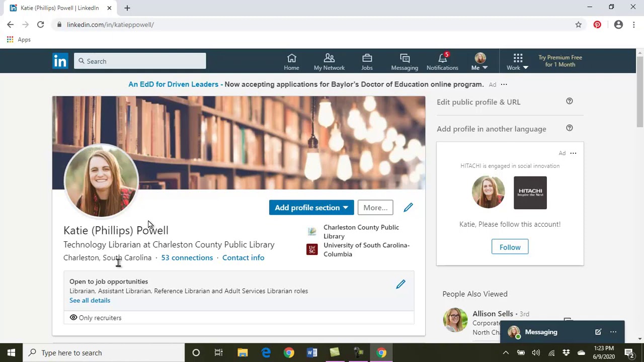644x362 pixels.
Task: Open Chrome three-dot menu
Action: tap(633, 25)
